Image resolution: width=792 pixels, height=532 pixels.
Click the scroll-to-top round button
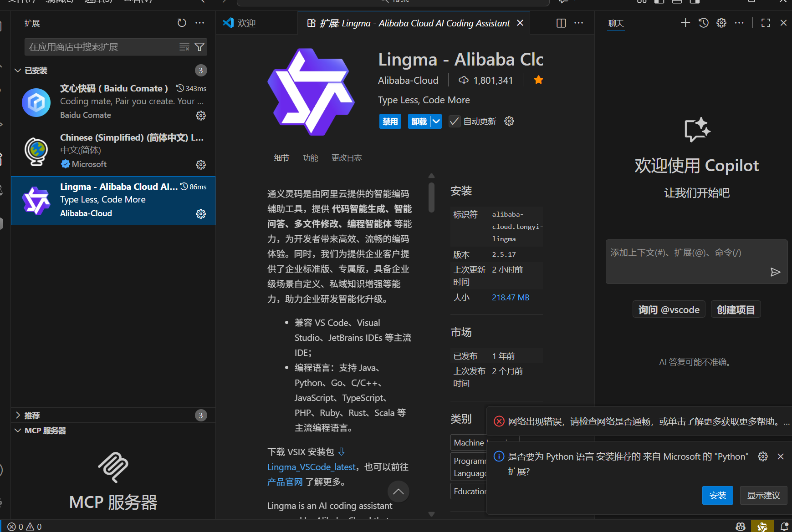pos(399,491)
